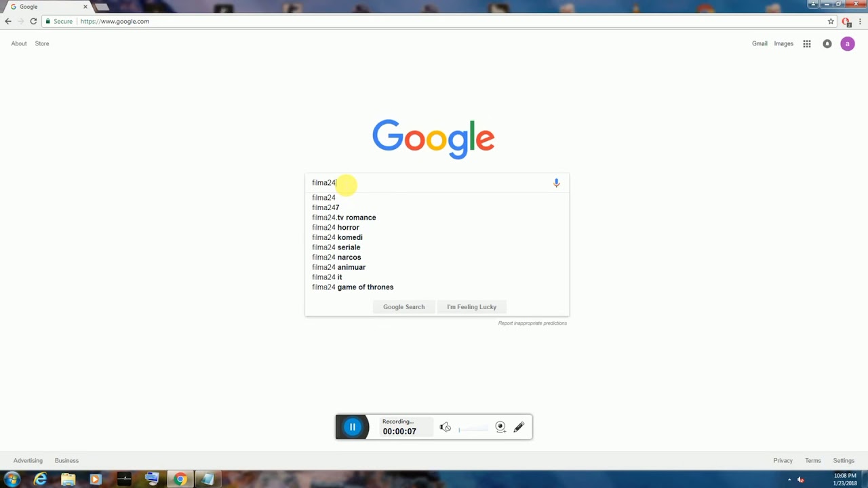868x488 pixels.
Task: Open the taskbar clock and date
Action: 845,480
